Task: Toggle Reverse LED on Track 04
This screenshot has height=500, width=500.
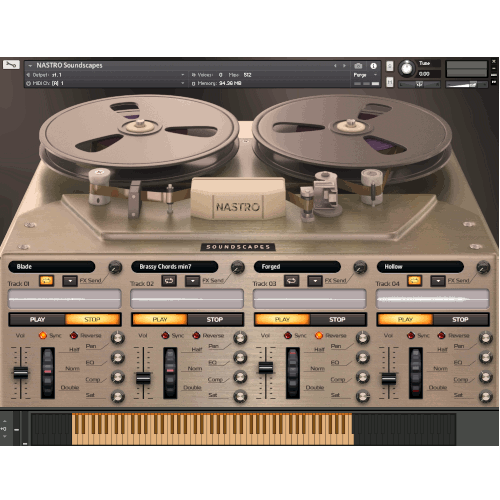Action: pos(441,335)
